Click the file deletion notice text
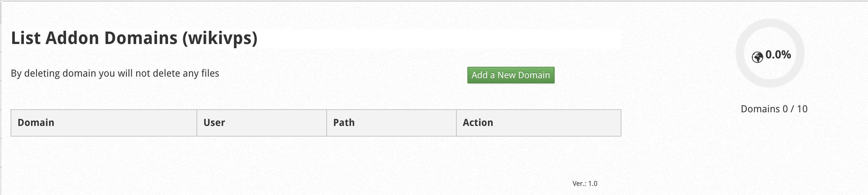 115,73
